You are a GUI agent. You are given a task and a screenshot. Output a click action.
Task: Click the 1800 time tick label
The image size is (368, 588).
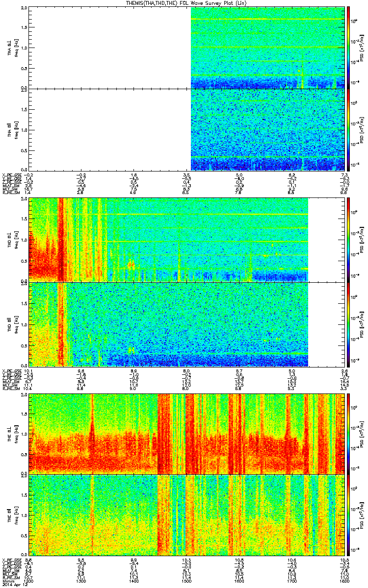pyautogui.click(x=344, y=581)
